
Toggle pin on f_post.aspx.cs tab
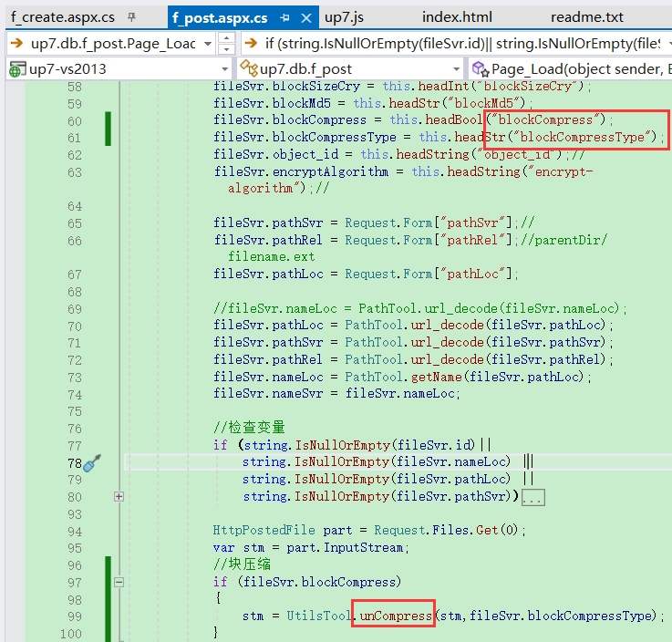click(x=284, y=18)
